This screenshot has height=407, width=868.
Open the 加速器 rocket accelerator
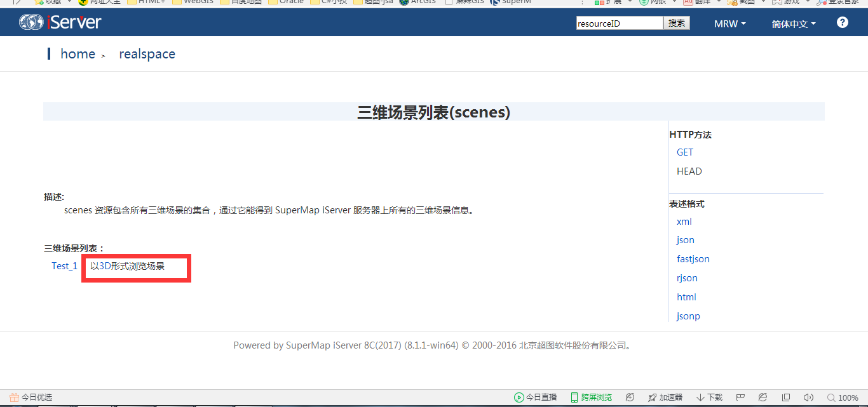[652, 397]
